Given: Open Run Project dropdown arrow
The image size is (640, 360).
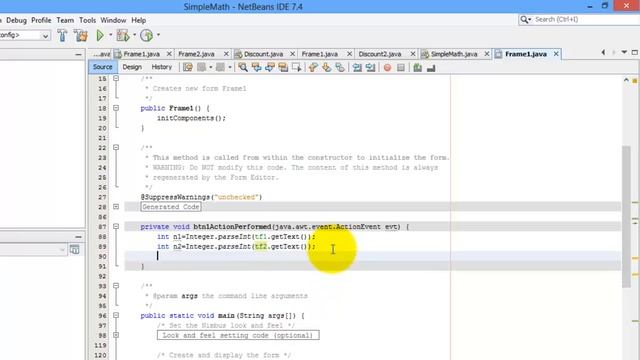Looking at the screenshot, I should point(110,35).
